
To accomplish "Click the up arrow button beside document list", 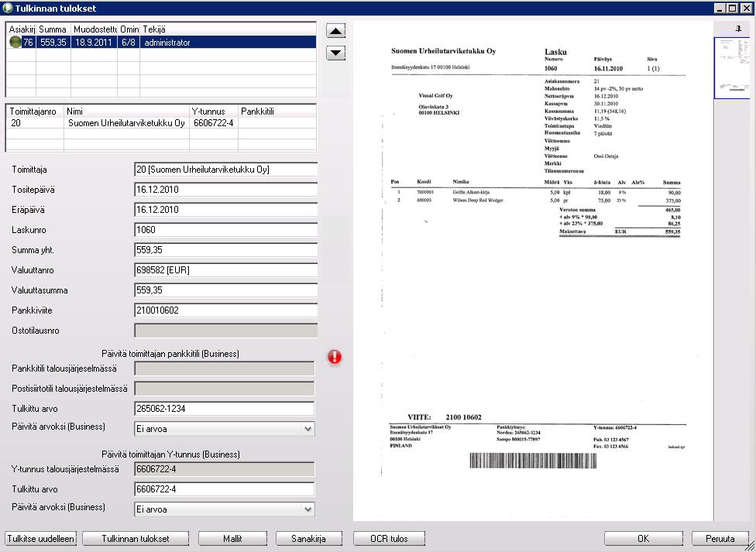I will [x=335, y=31].
